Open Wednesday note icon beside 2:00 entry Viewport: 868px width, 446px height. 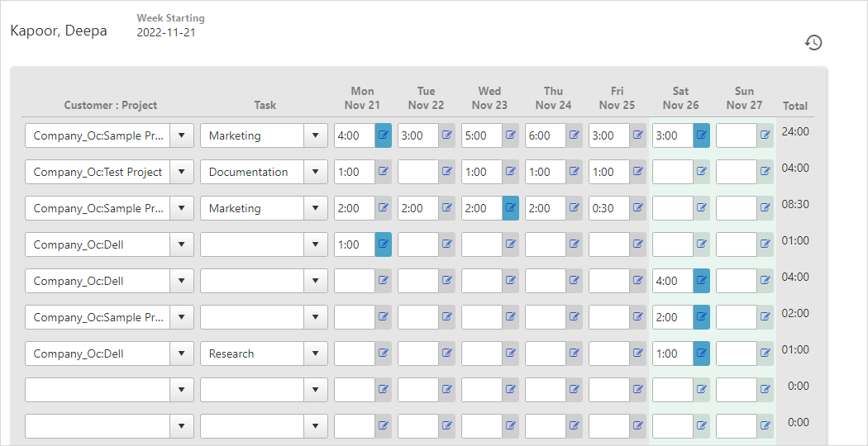510,208
